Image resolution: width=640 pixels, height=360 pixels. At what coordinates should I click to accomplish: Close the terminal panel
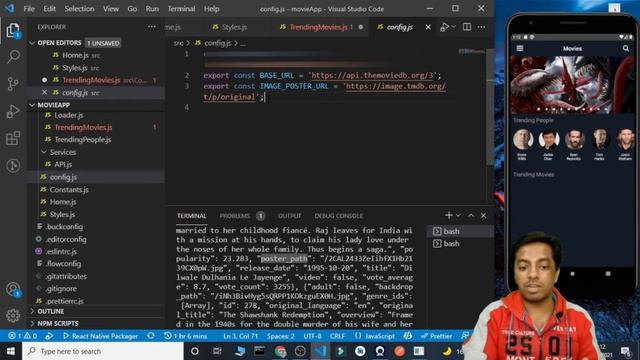click(x=483, y=215)
